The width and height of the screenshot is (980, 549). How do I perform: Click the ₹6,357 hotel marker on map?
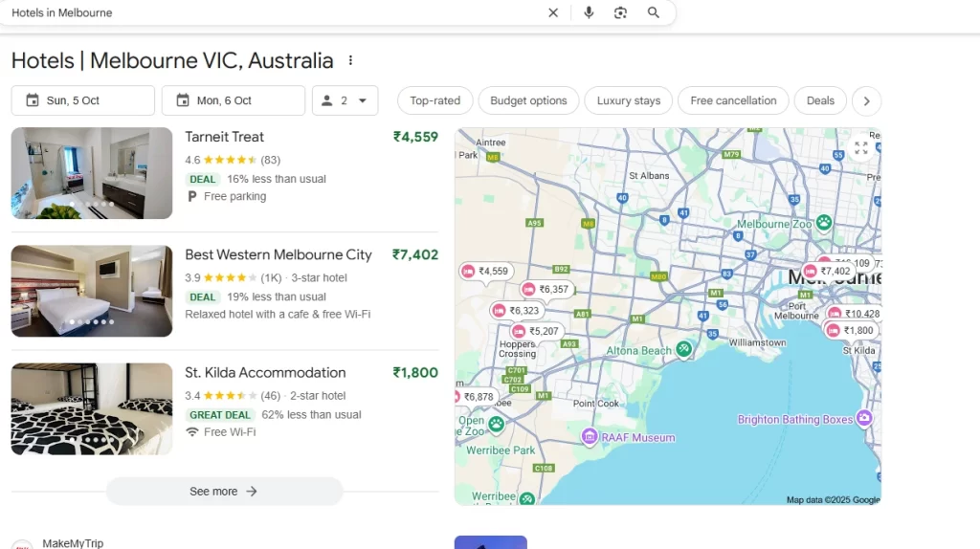click(546, 289)
